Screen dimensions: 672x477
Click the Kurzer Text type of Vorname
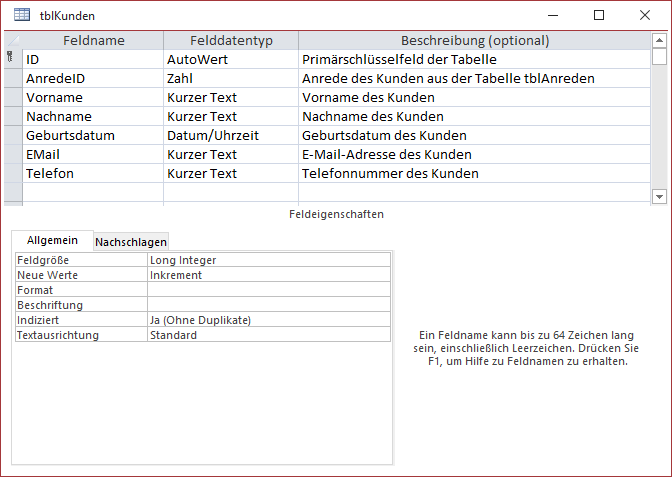(x=231, y=97)
